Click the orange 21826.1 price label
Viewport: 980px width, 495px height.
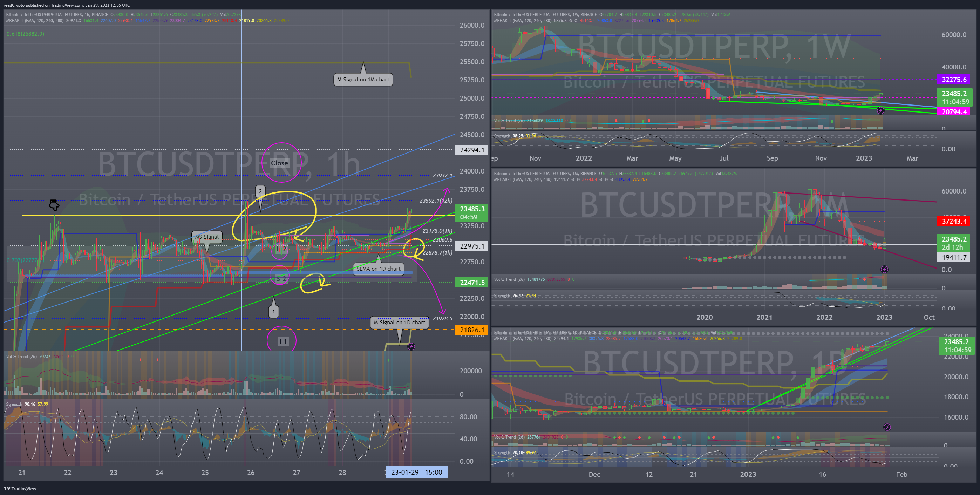point(472,330)
